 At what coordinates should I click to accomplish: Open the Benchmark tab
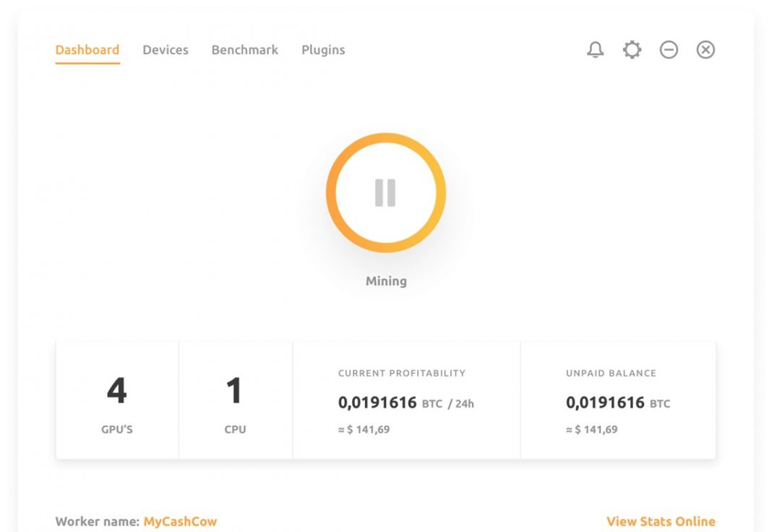(x=244, y=50)
